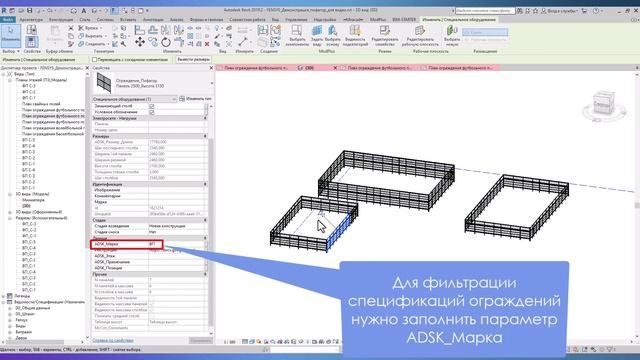640x360 pixels.
Task: Expand the Легенды tree node
Action: pos(4,296)
